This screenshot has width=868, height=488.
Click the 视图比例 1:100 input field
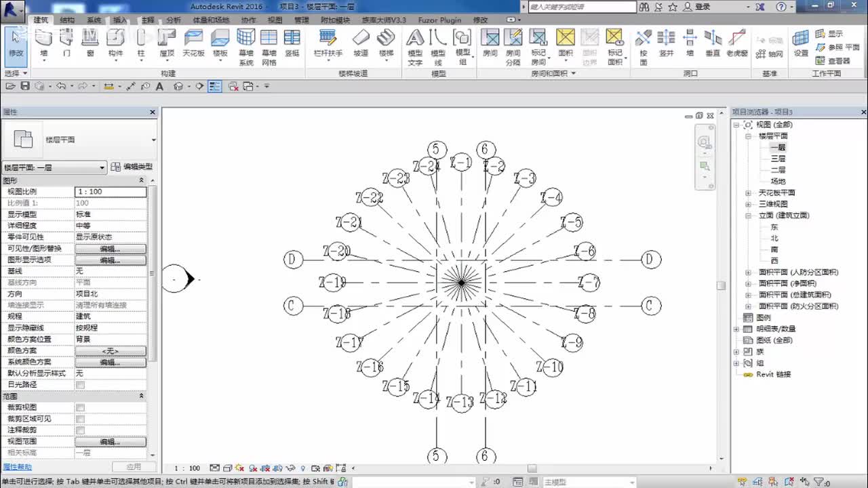click(111, 192)
